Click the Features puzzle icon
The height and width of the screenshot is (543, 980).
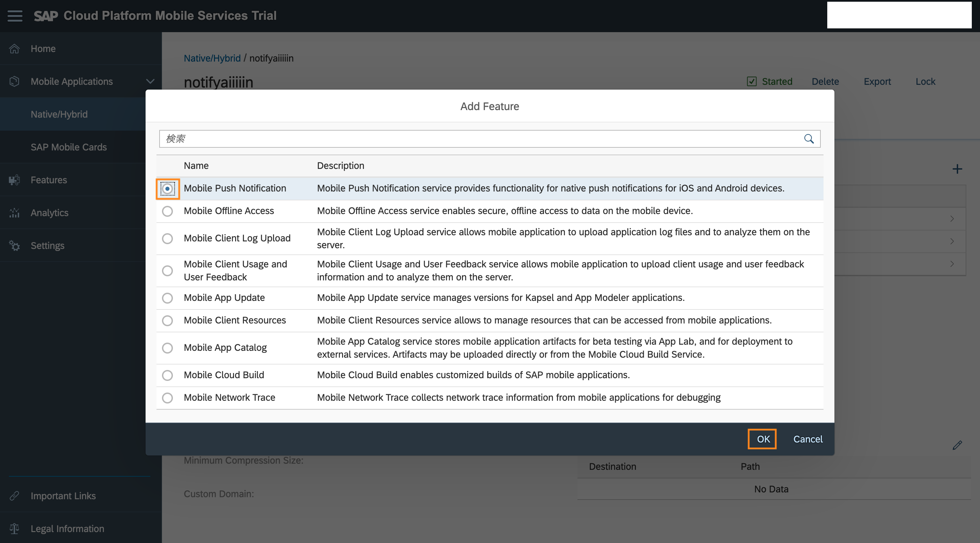14,180
